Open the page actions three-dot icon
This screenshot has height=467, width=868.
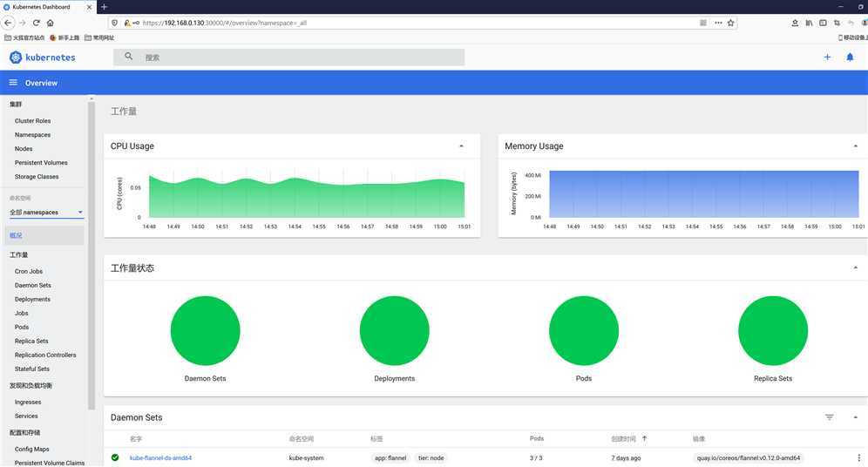(x=718, y=23)
